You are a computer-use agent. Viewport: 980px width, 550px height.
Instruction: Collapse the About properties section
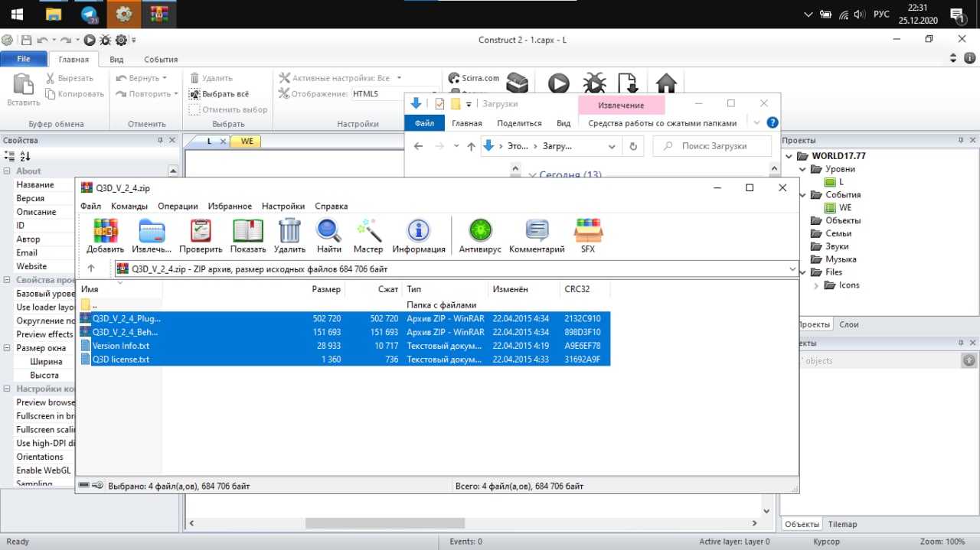[x=7, y=171]
